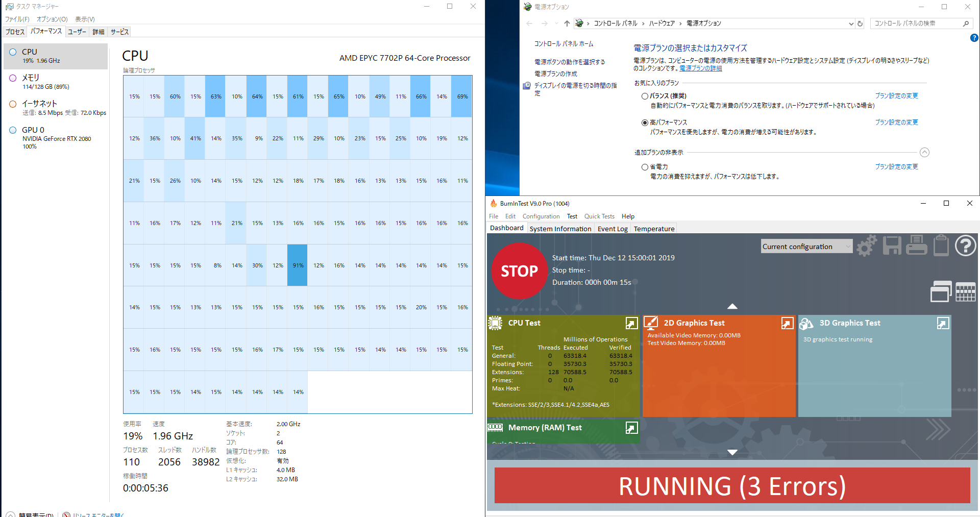Go up one level in Power Options window
Screen dimensions: 980x517
click(x=567, y=23)
